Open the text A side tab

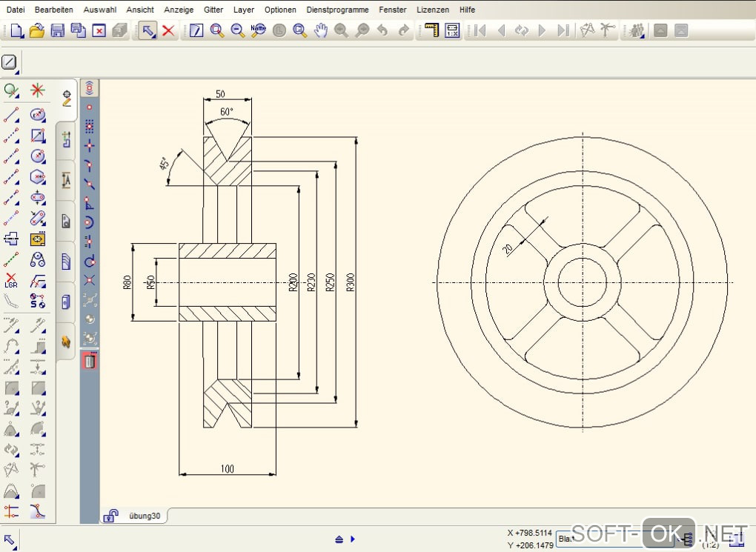(x=66, y=180)
